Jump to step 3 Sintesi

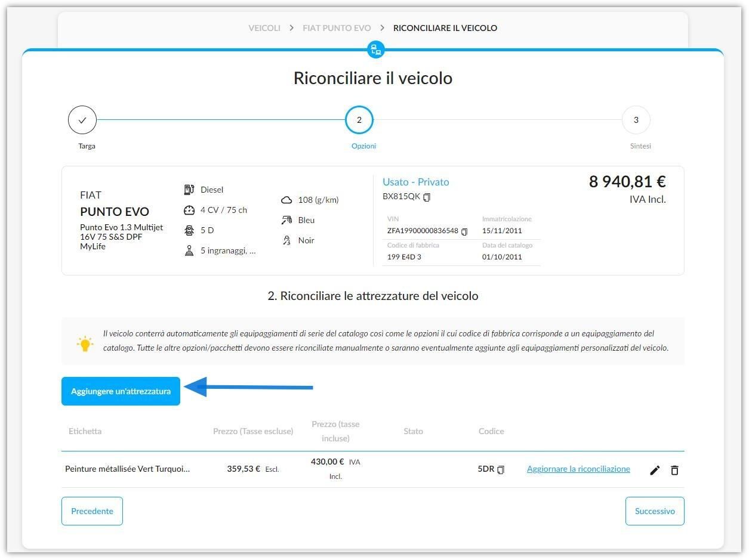[636, 120]
